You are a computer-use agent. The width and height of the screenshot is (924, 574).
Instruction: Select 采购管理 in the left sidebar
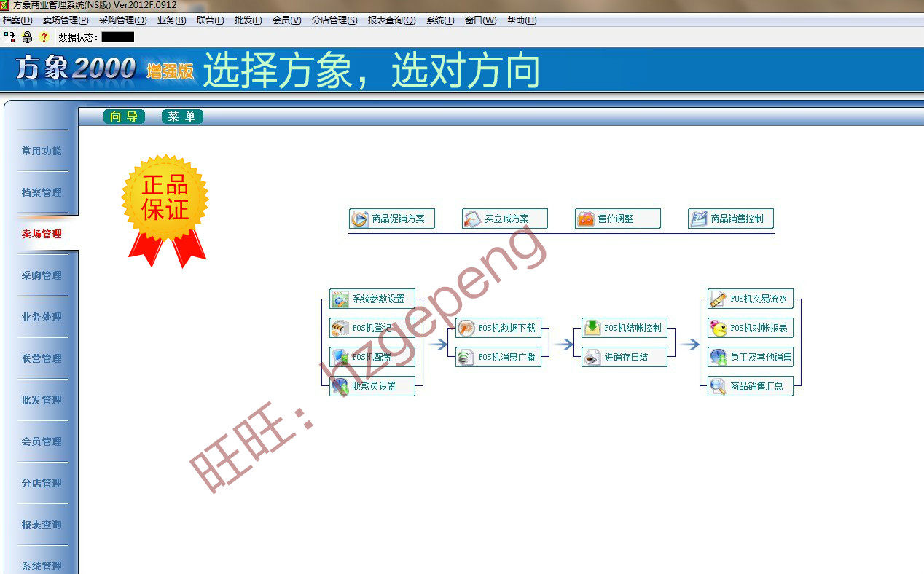pos(42,275)
